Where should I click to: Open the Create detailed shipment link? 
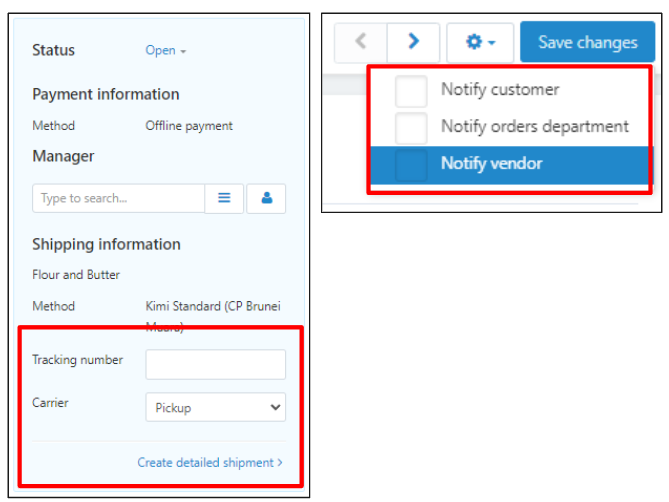tap(209, 463)
